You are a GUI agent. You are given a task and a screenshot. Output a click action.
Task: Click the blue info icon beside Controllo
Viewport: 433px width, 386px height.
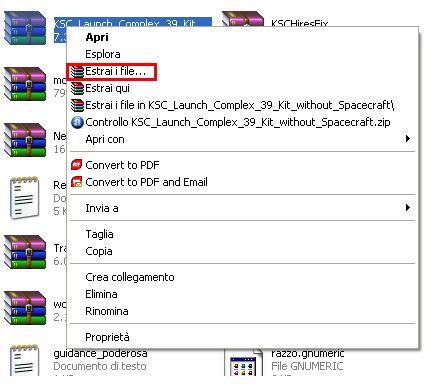[77, 122]
